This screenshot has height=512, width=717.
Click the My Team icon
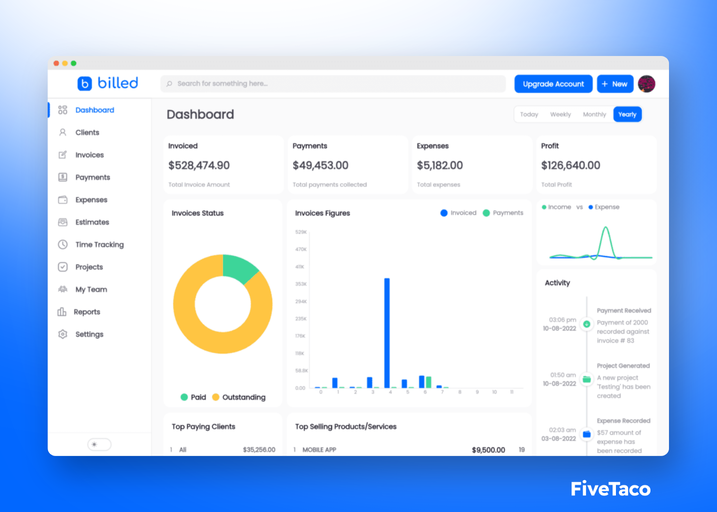click(x=63, y=289)
